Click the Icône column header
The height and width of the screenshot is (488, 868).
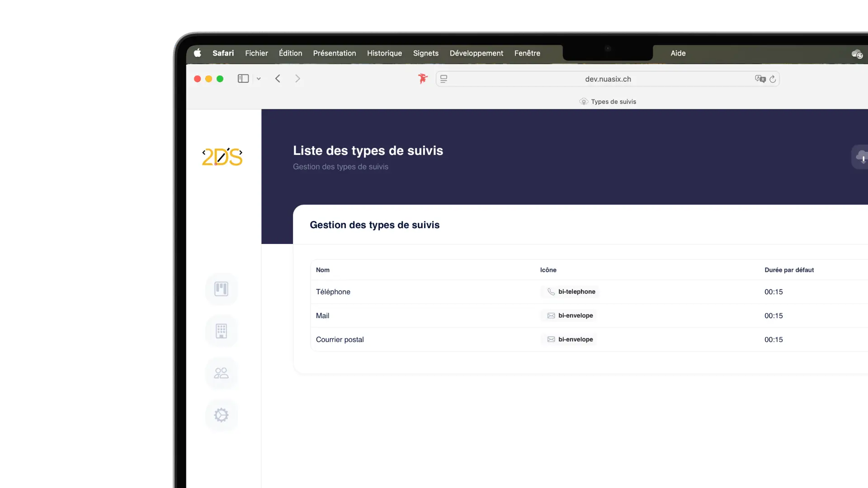(548, 270)
